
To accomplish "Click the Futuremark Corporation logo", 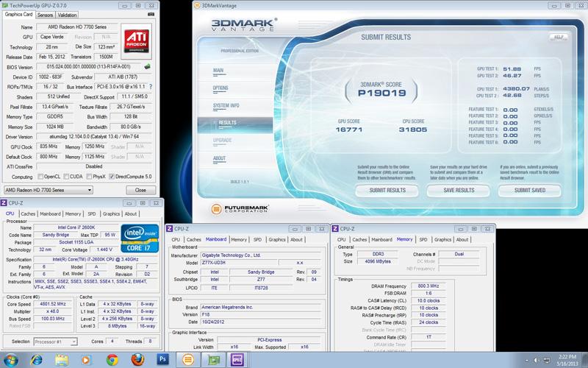I will [x=240, y=209].
